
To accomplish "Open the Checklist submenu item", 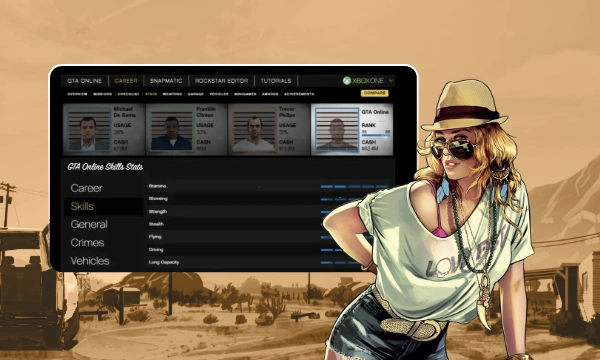I will (x=128, y=94).
